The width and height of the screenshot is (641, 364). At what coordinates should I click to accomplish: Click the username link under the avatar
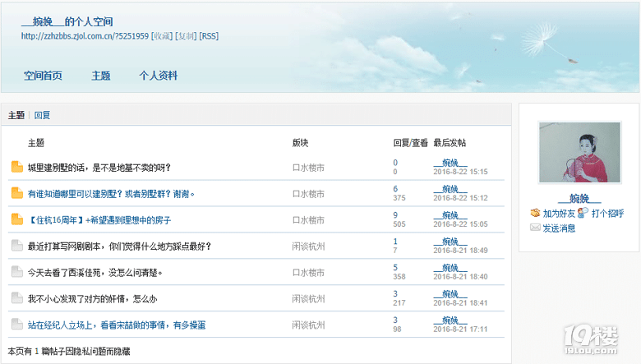pos(579,199)
